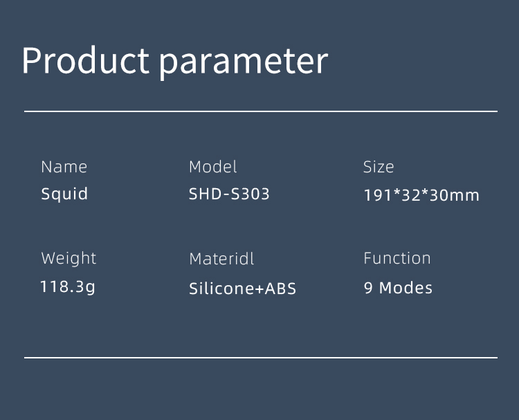Click the Function label
Viewport: 519px width, 420px height.
click(397, 258)
